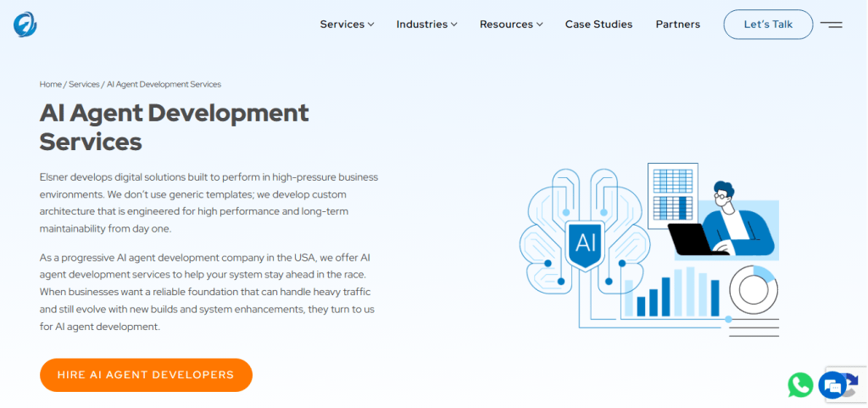Click Hire AI Agent Developers button
868x408 pixels.
146,375
